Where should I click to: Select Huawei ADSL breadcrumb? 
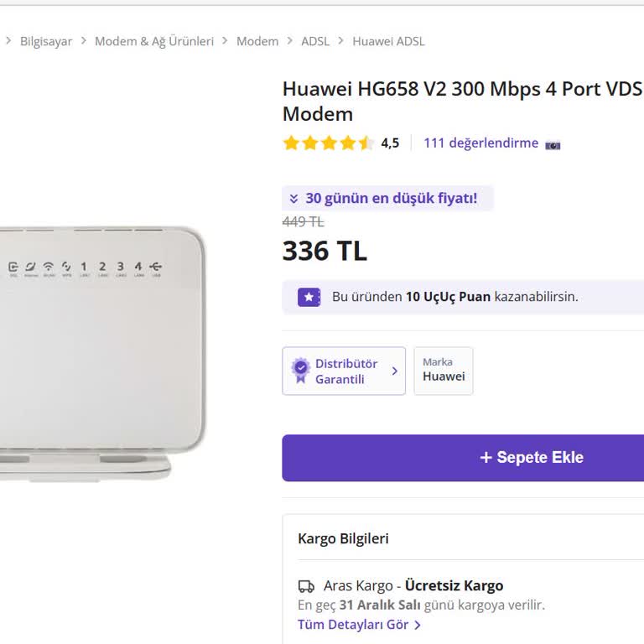[388, 41]
